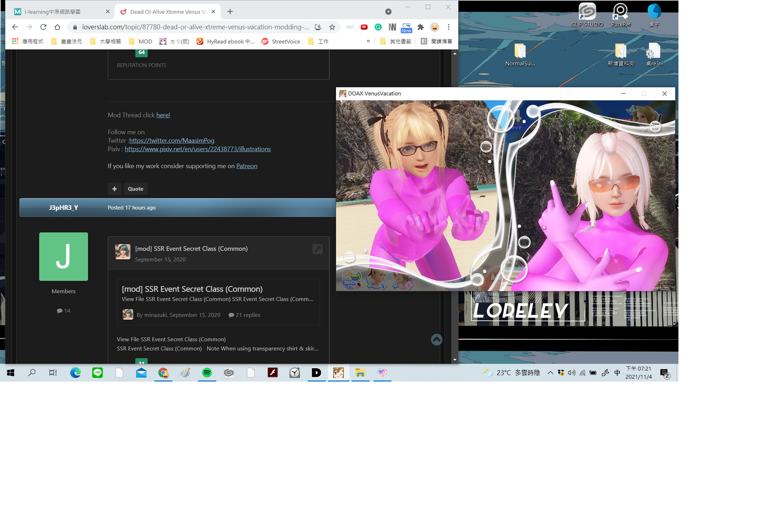The image size is (783, 532).
Task: Select the 桌re.ini file on the desktop
Action: (x=654, y=55)
